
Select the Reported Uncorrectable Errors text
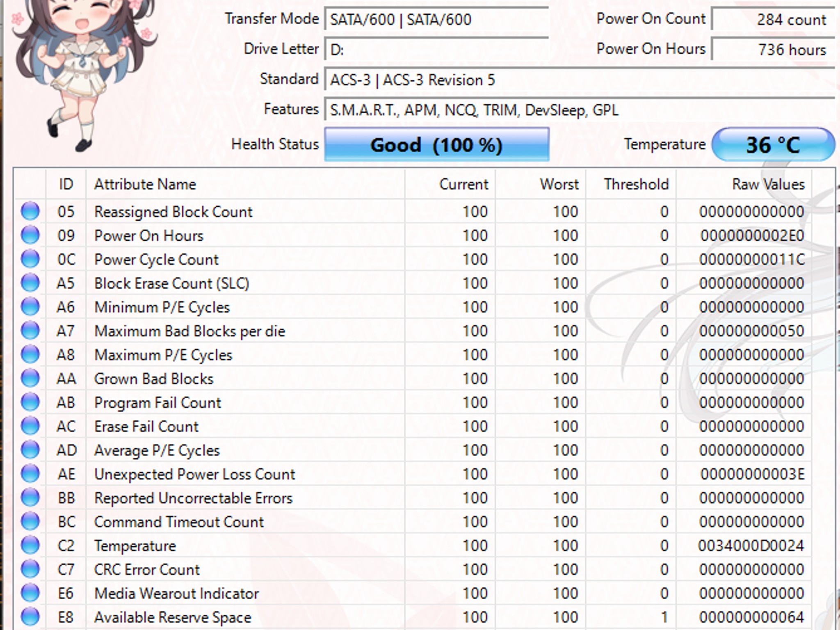click(x=193, y=498)
